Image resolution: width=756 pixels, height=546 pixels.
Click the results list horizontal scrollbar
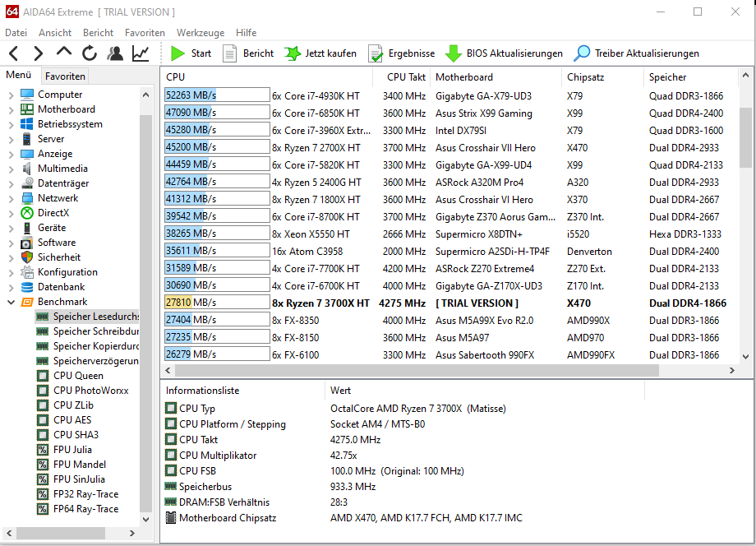tap(417, 370)
